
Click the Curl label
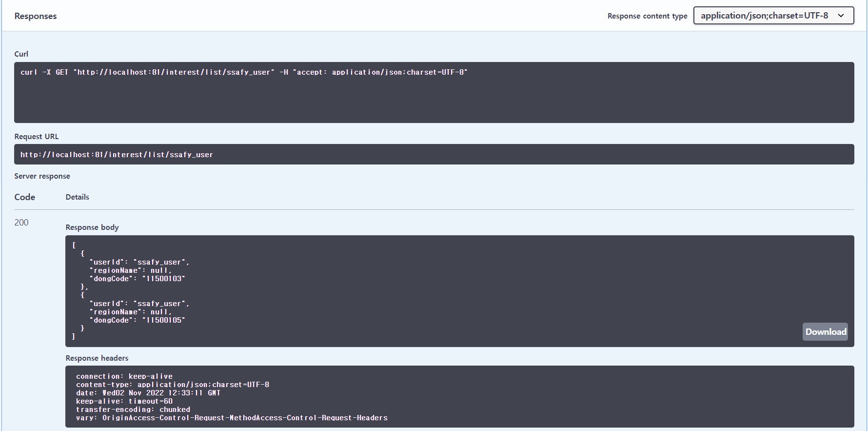[21, 54]
